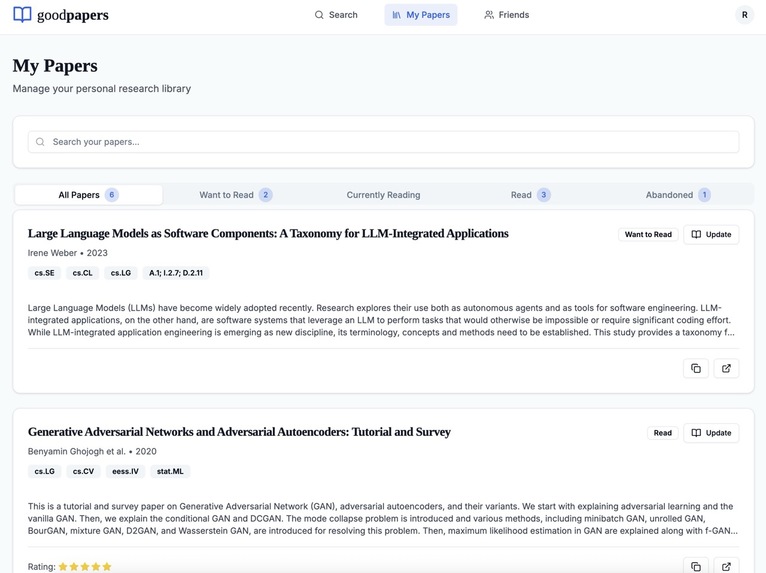Click the GAN tutorial paper abstract text
The height and width of the screenshot is (573, 766).
coord(383,518)
